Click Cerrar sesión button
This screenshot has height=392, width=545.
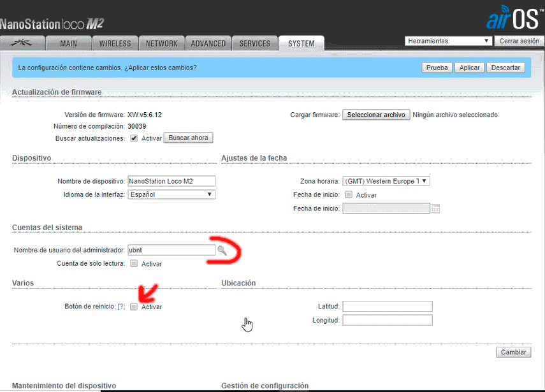tap(519, 41)
